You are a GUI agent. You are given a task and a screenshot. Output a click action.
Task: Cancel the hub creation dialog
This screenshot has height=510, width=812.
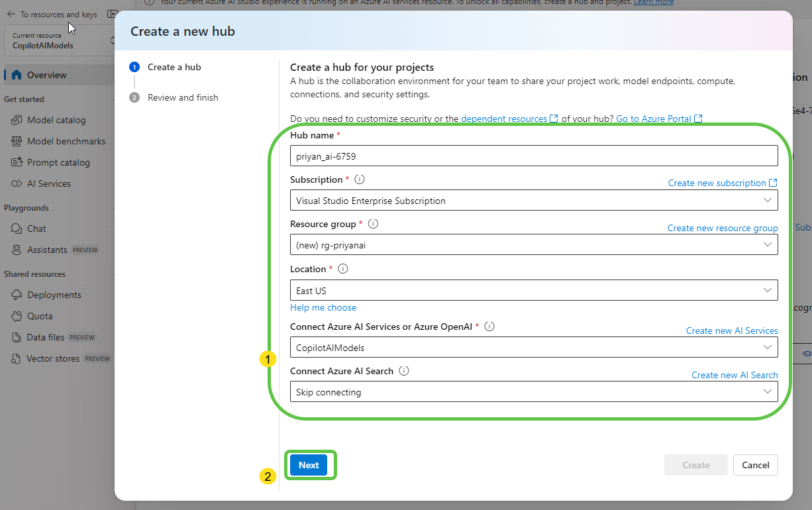point(755,465)
